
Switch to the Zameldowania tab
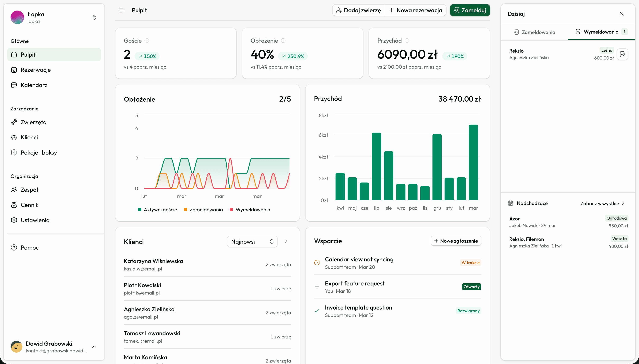(x=535, y=32)
